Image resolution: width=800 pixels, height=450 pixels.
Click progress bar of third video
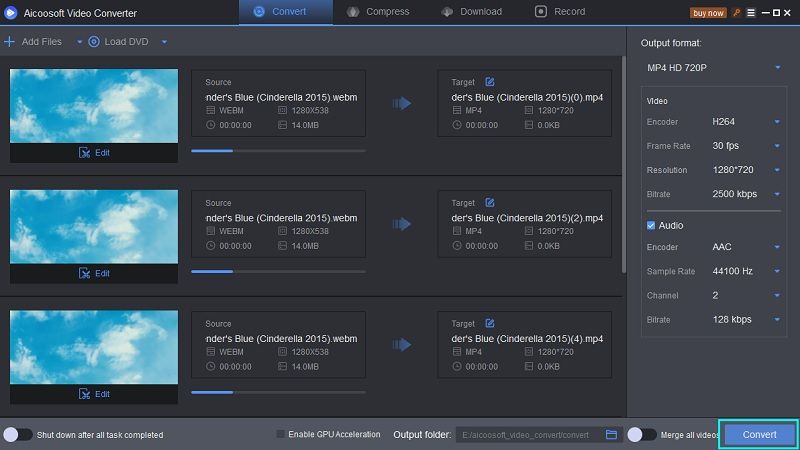tap(278, 392)
